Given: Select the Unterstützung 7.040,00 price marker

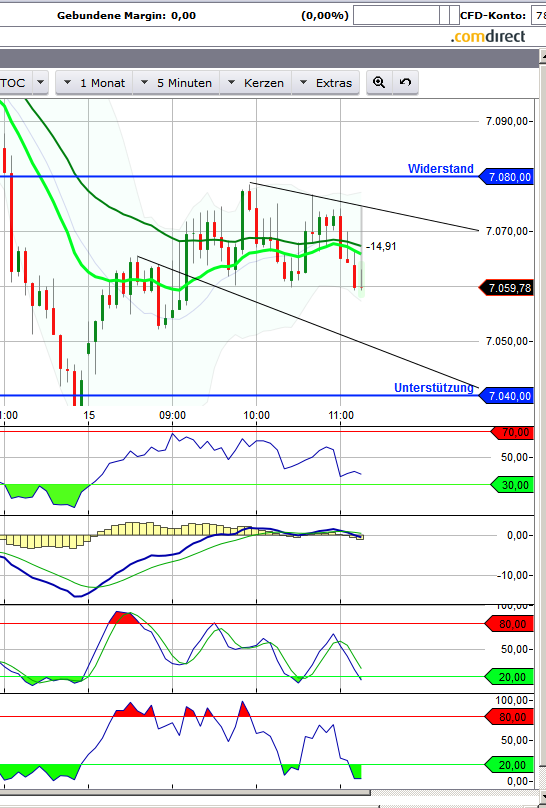Looking at the screenshot, I should pos(506,396).
